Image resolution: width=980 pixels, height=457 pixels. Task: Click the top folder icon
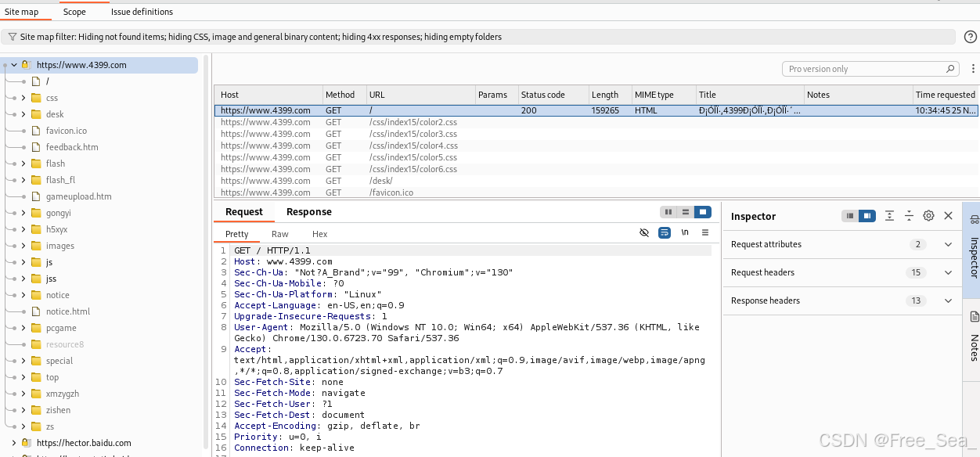(35, 377)
